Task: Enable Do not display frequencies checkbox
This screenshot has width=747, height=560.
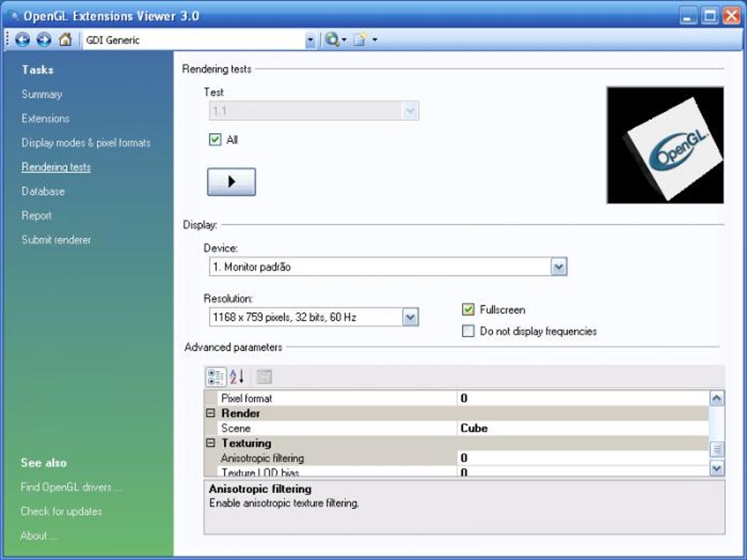Action: 468,331
